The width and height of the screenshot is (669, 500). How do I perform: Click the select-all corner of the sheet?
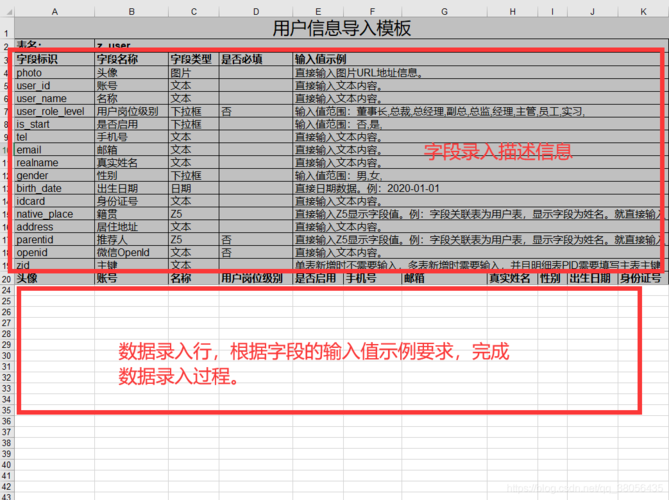7,12
